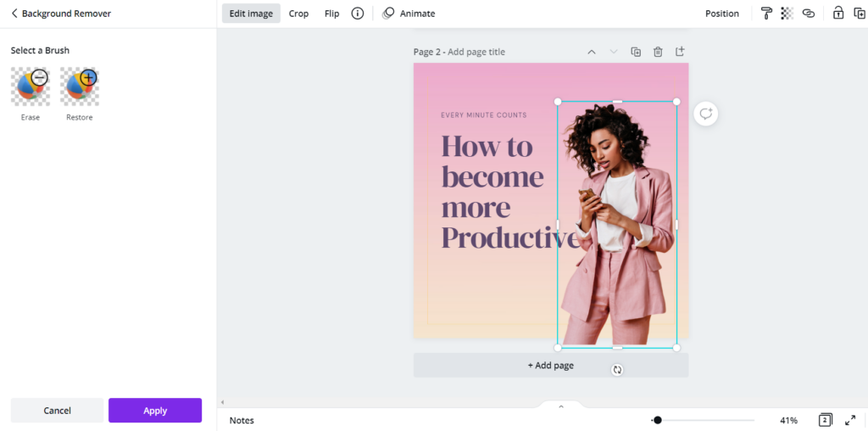Move page 2 up with chevron
The height and width of the screenshot is (431, 868).
592,52
